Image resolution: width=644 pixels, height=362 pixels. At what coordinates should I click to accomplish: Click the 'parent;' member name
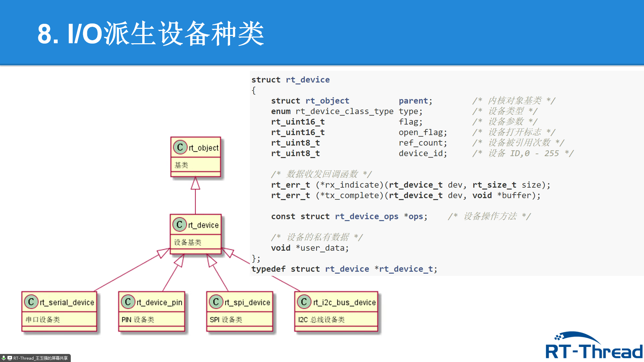point(415,101)
